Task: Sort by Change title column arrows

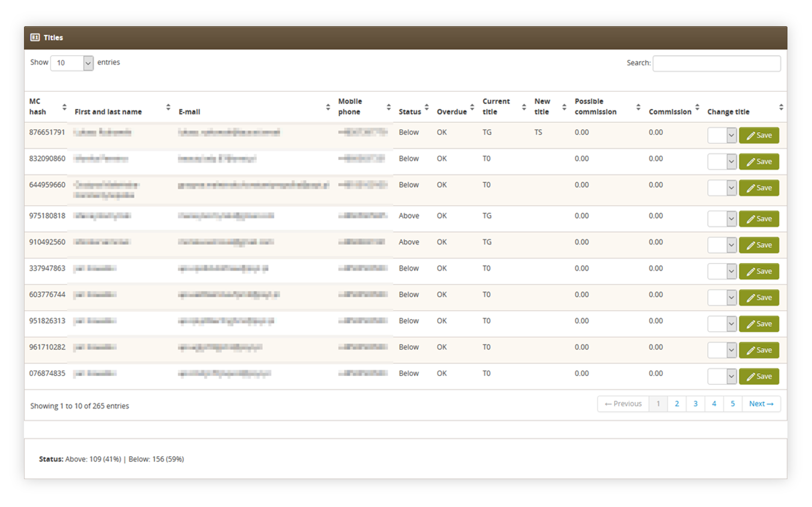Action: pos(781,107)
